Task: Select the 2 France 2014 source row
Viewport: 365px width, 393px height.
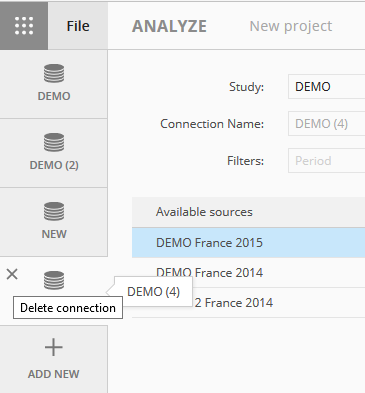Action: tap(248, 303)
